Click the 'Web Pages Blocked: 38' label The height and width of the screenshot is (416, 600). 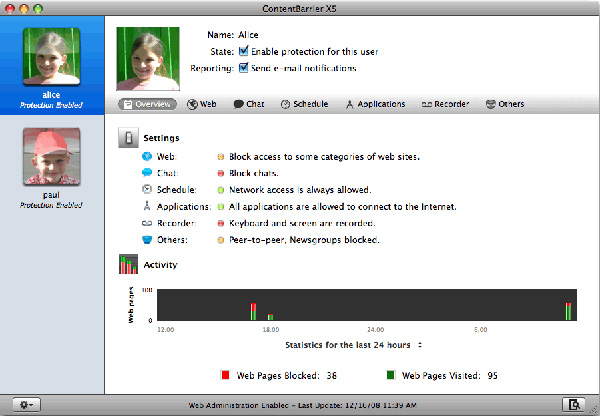click(x=287, y=375)
